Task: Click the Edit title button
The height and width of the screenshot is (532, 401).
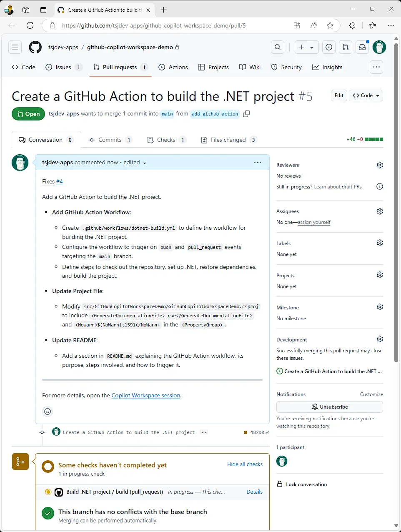Action: [339, 95]
